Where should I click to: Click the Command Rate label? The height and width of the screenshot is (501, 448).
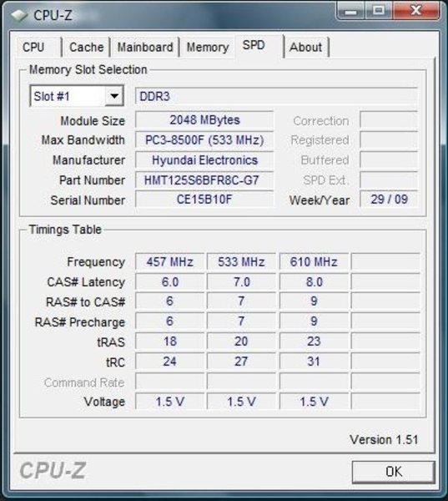pyautogui.click(x=84, y=382)
